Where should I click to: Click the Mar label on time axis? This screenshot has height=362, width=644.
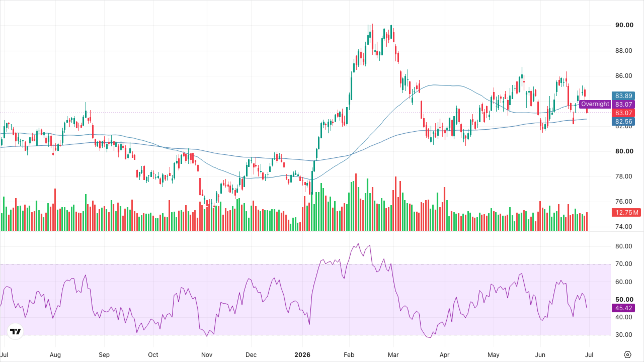coord(393,355)
